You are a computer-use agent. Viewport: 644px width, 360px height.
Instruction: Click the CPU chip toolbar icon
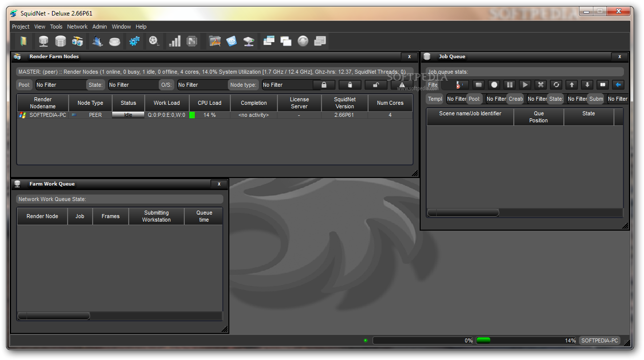[x=192, y=41]
